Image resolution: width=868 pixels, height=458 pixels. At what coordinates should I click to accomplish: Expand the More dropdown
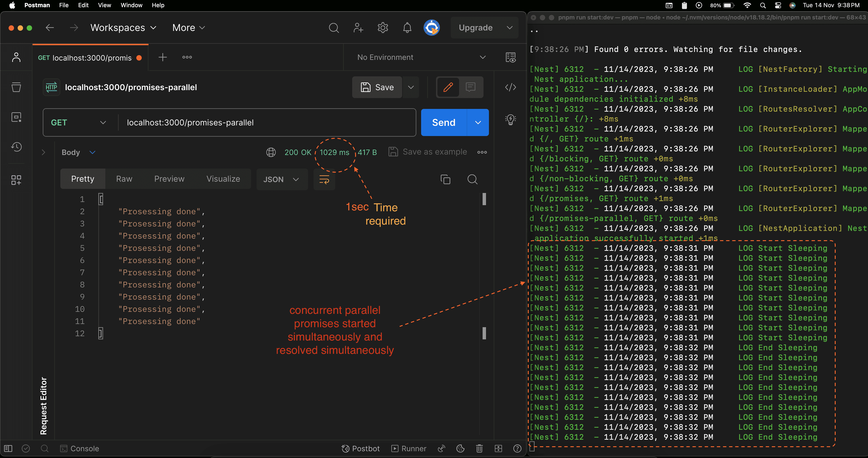coord(189,28)
